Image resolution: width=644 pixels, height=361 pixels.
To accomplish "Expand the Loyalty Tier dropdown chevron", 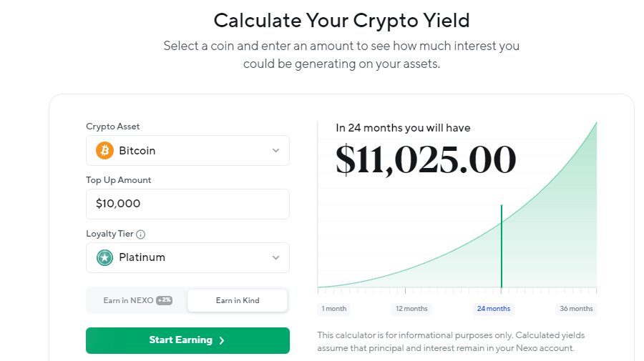I will 276,257.
